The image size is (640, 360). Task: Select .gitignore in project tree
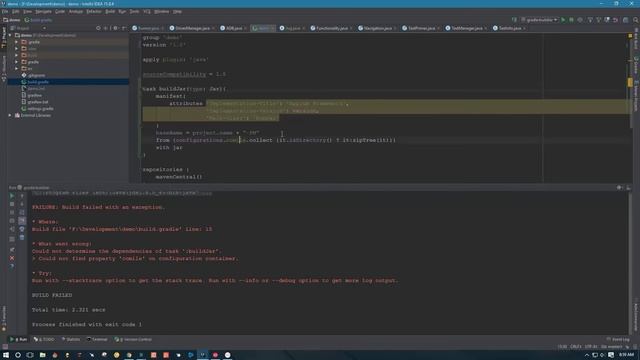[x=36, y=76]
